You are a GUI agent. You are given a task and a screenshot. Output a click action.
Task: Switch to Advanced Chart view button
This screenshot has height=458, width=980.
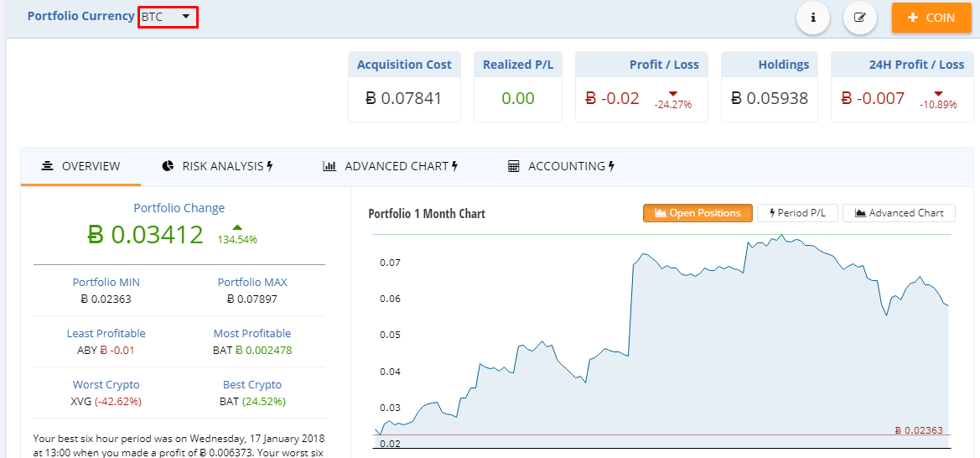click(899, 213)
